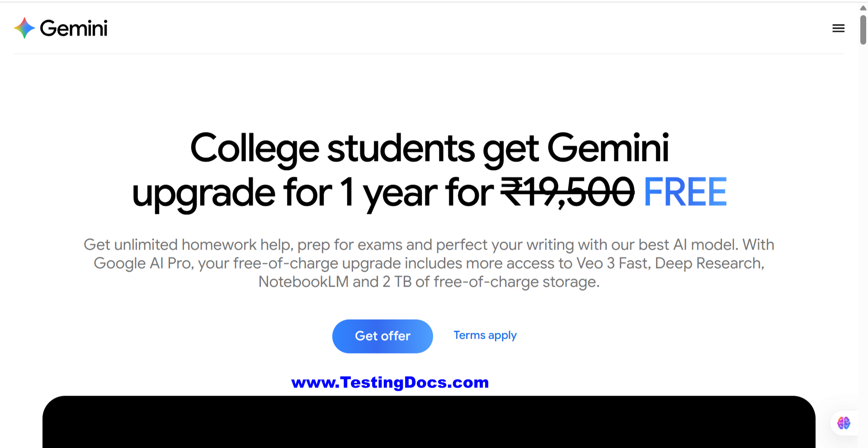The height and width of the screenshot is (448, 868).
Task: Click the scrollbar track below the thumb
Action: (863, 226)
